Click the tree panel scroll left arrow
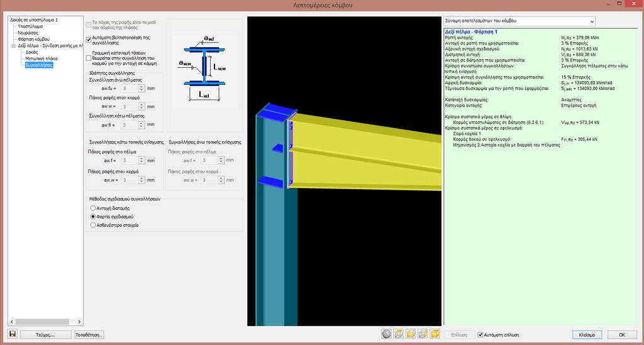 pyautogui.click(x=11, y=322)
